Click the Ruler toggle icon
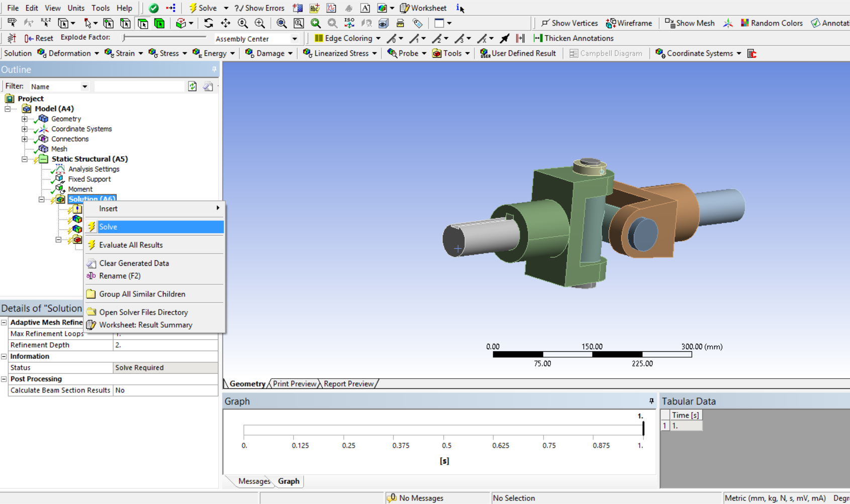Screen dimensions: 850x504 pyautogui.click(x=401, y=23)
